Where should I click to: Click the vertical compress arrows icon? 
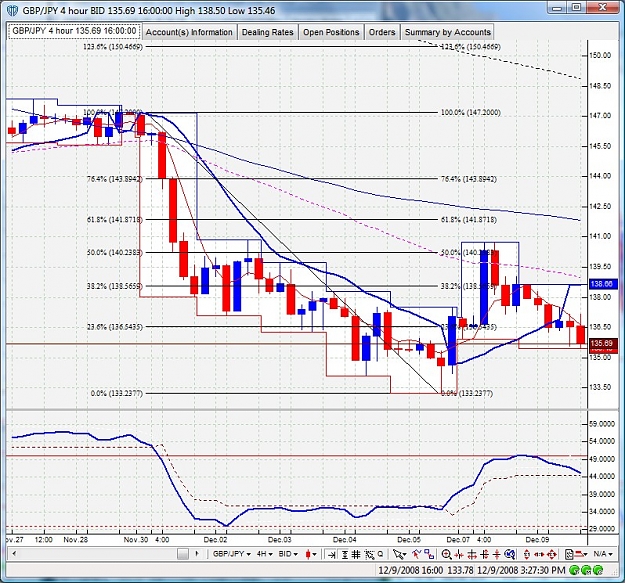click(497, 554)
